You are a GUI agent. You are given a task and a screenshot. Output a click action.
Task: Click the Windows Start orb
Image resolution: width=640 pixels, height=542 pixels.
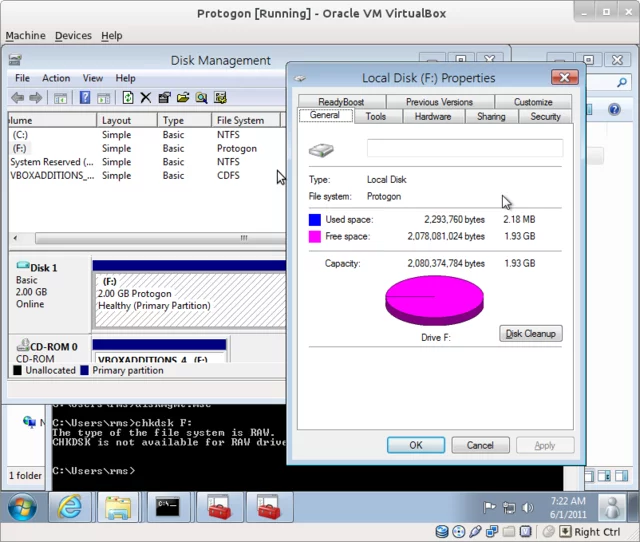pyautogui.click(x=22, y=507)
